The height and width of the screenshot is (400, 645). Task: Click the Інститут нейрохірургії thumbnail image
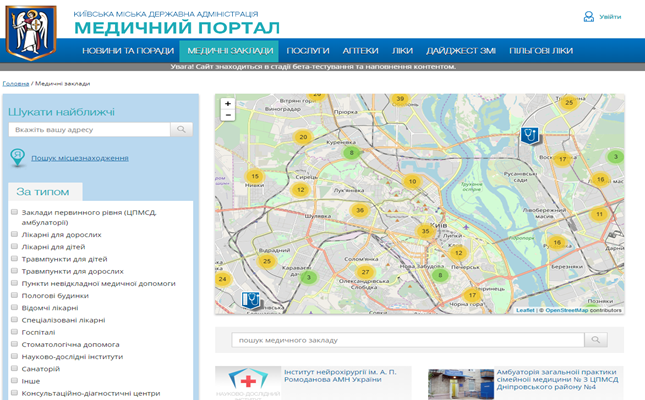[x=248, y=383]
